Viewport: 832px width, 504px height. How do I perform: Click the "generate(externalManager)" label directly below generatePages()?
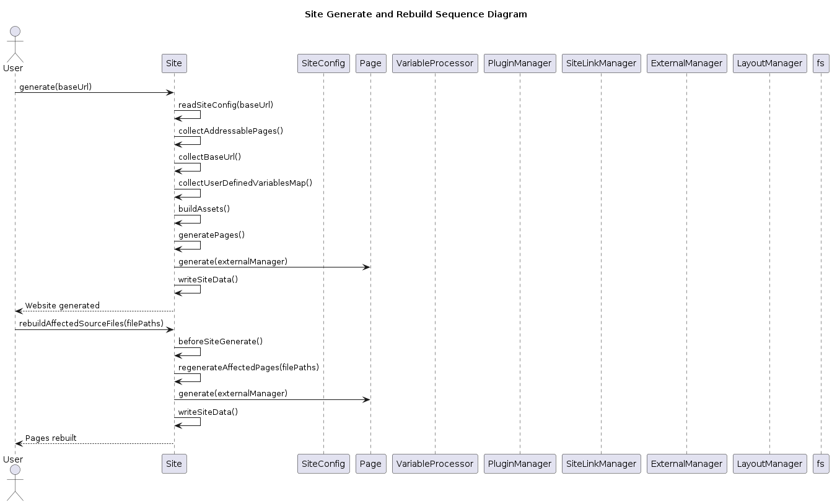(233, 261)
